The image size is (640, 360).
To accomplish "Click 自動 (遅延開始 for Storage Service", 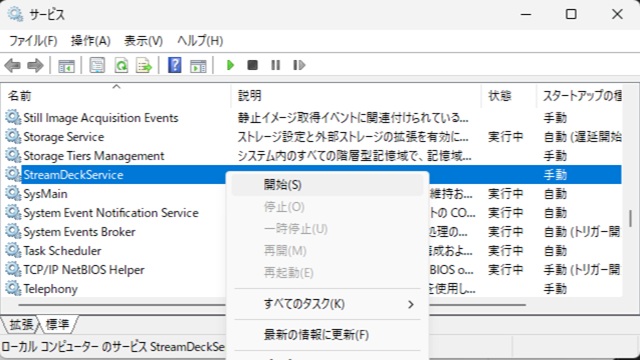I will pos(582,137).
